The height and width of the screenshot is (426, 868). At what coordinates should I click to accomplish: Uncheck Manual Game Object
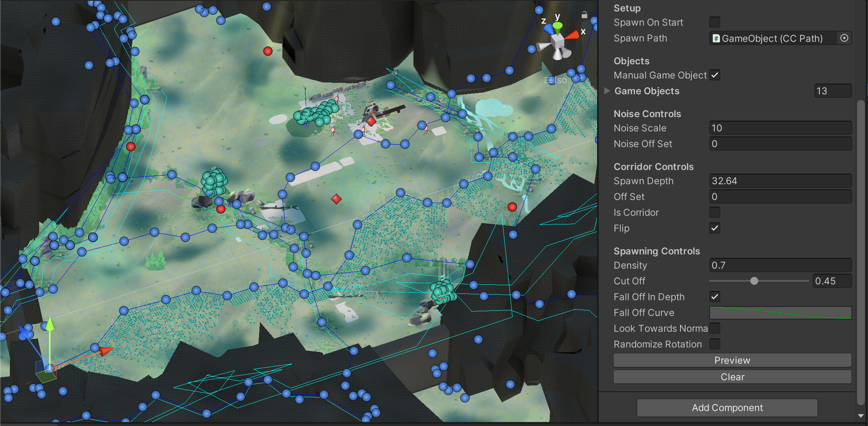715,75
